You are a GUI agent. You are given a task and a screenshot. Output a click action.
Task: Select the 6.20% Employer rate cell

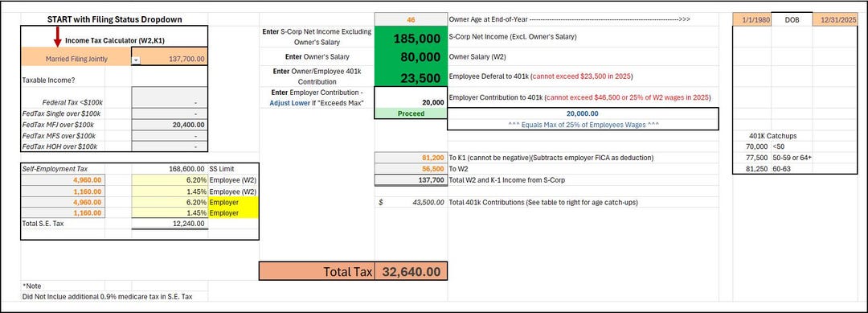(x=170, y=202)
